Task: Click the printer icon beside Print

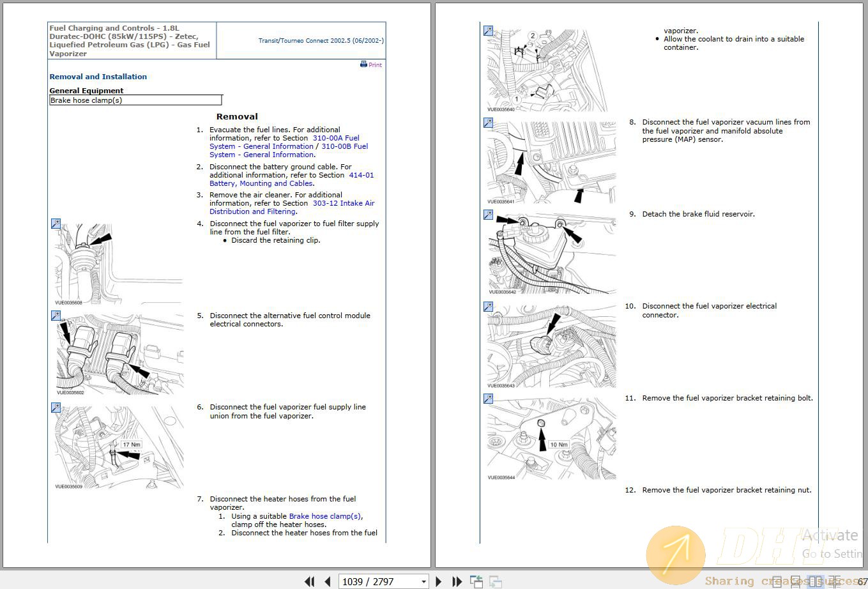Action: point(363,64)
